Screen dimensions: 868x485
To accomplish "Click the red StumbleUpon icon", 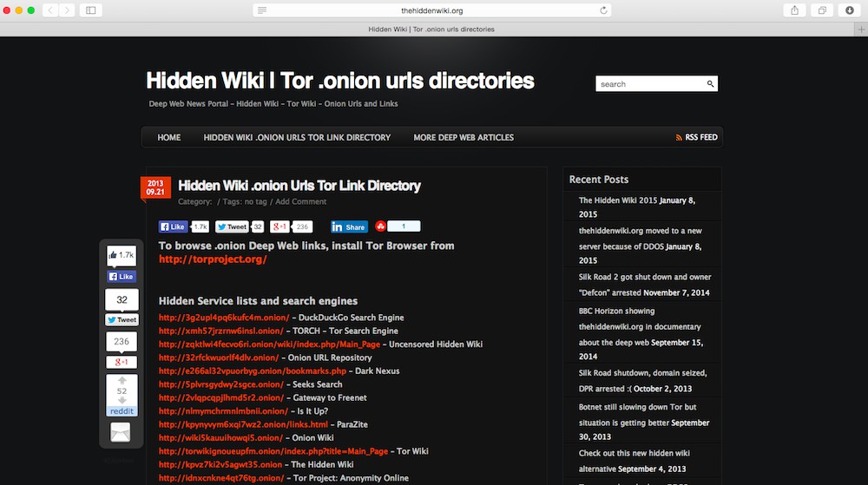I will 380,226.
